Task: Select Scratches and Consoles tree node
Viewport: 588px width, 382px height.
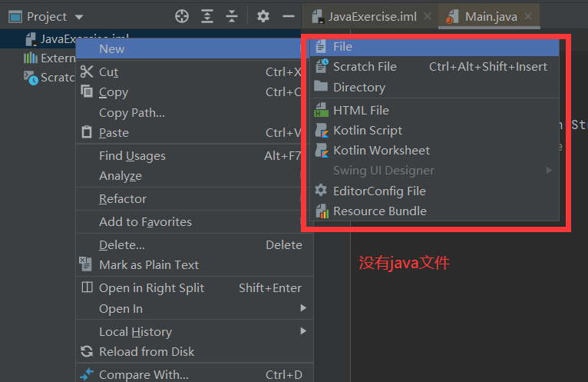Action: 49,78
